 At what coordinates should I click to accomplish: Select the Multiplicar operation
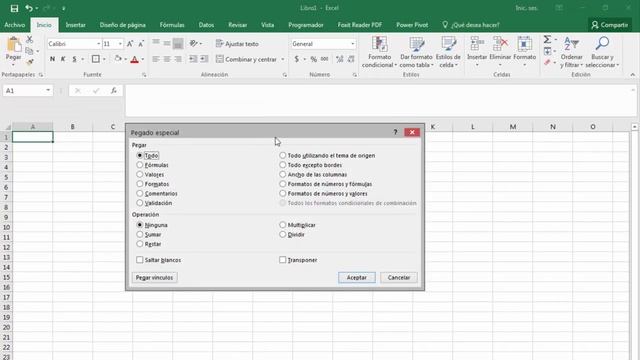282,225
